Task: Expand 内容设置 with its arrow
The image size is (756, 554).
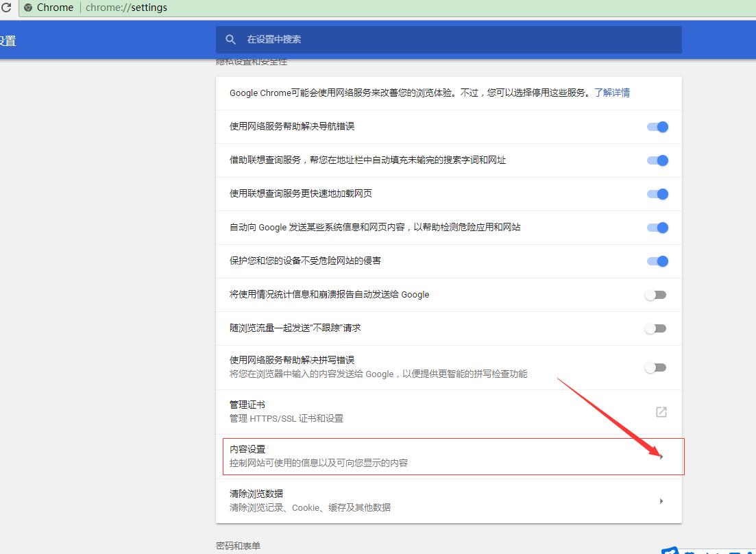Action: 661,457
